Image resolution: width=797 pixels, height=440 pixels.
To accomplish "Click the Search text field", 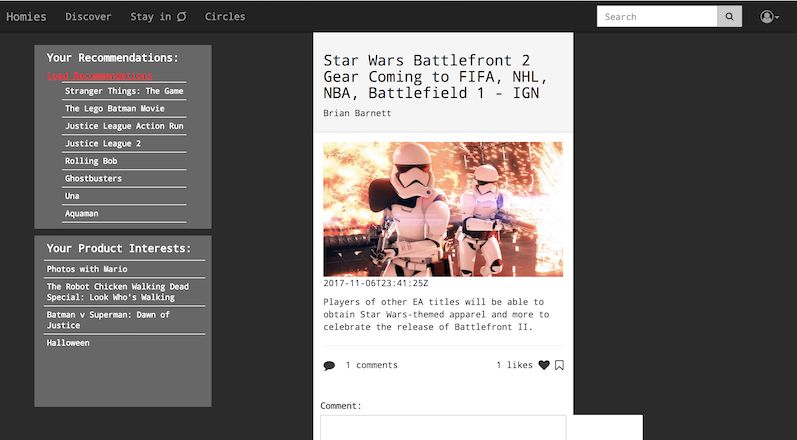I will point(657,17).
